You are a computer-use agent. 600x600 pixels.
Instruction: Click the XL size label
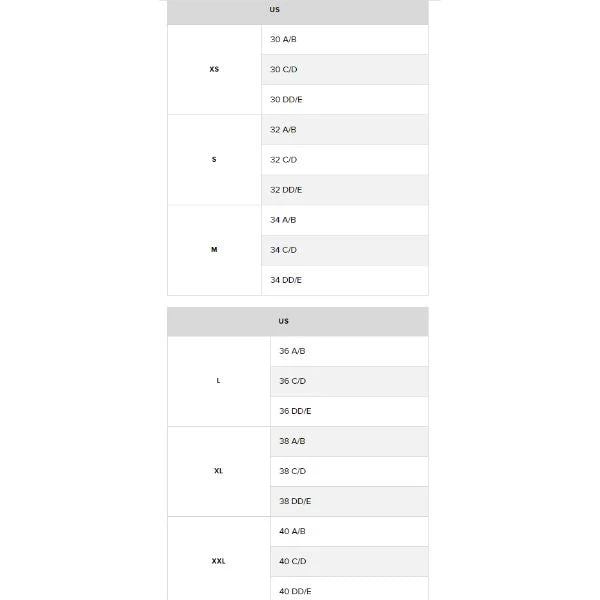pos(218,471)
